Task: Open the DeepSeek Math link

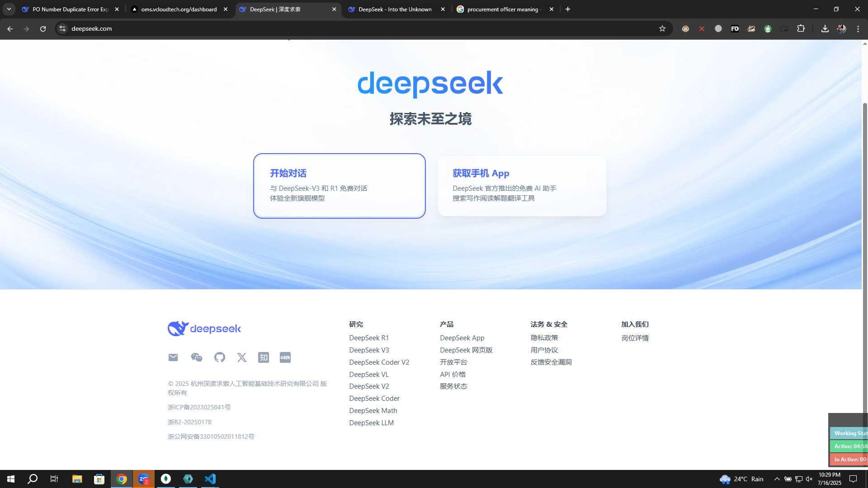Action: 373,411
